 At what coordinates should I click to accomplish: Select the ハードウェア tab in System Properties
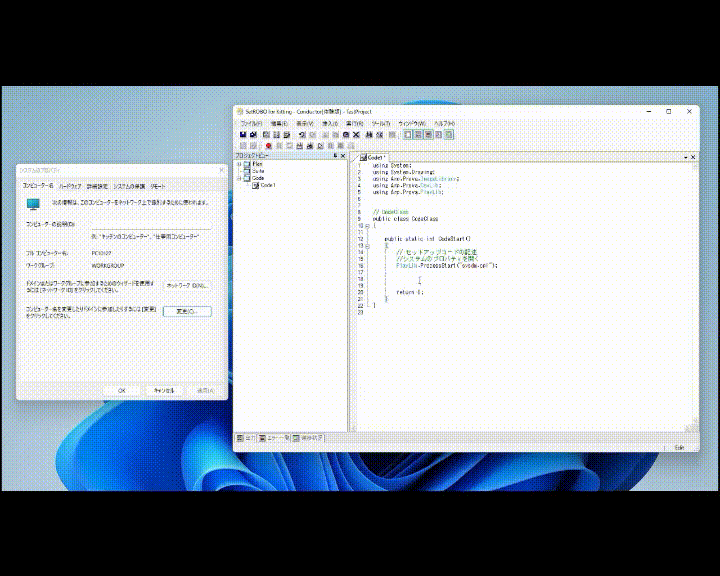(70, 186)
